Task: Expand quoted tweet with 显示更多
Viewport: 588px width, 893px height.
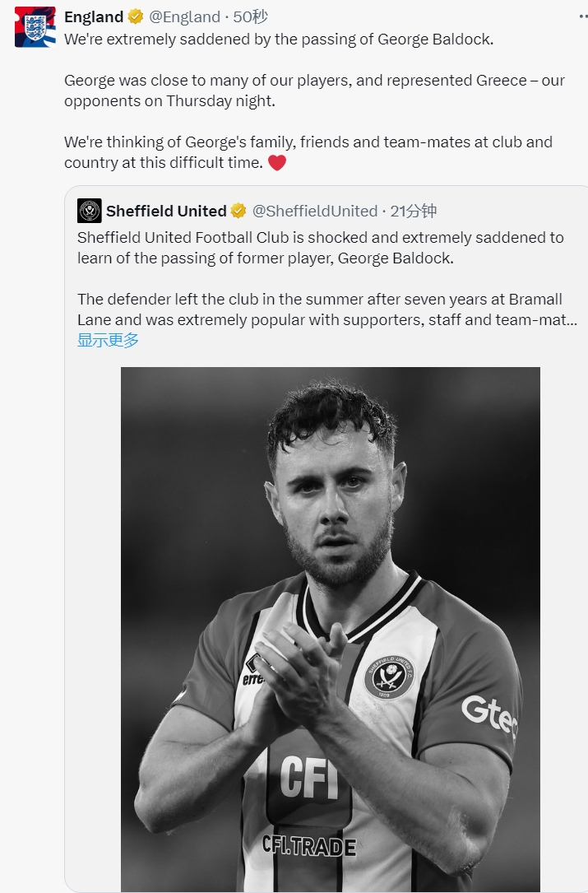Action: tap(108, 340)
